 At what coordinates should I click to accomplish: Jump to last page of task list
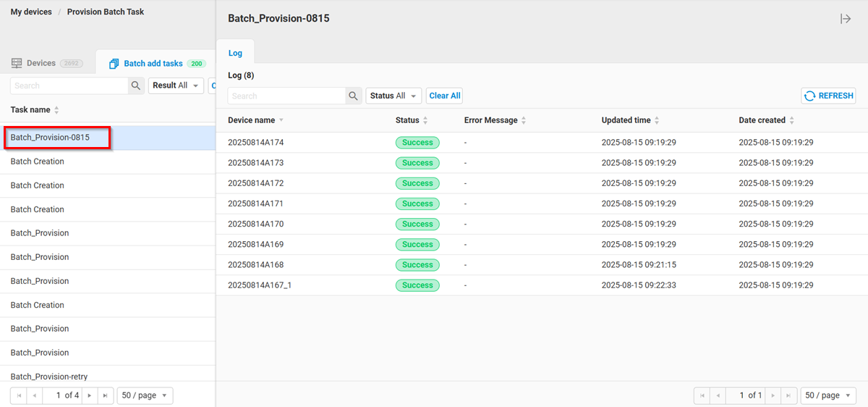105,395
